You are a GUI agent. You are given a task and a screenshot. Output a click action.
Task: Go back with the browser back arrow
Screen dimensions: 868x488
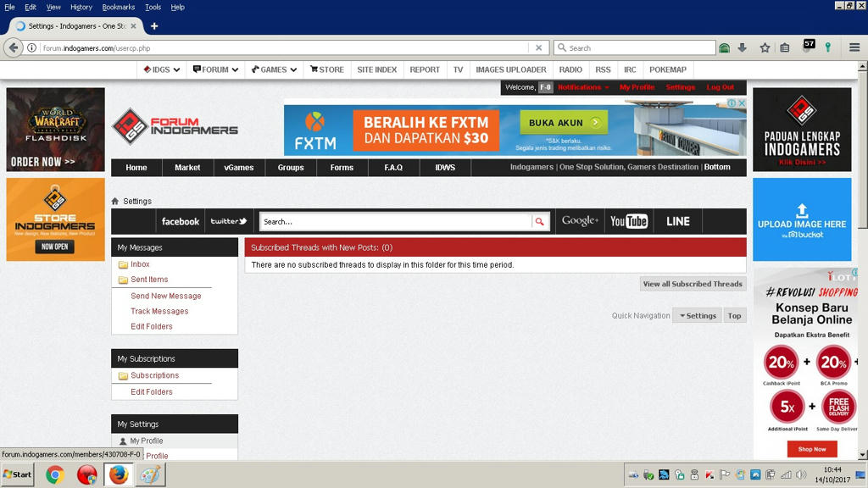(x=14, y=47)
